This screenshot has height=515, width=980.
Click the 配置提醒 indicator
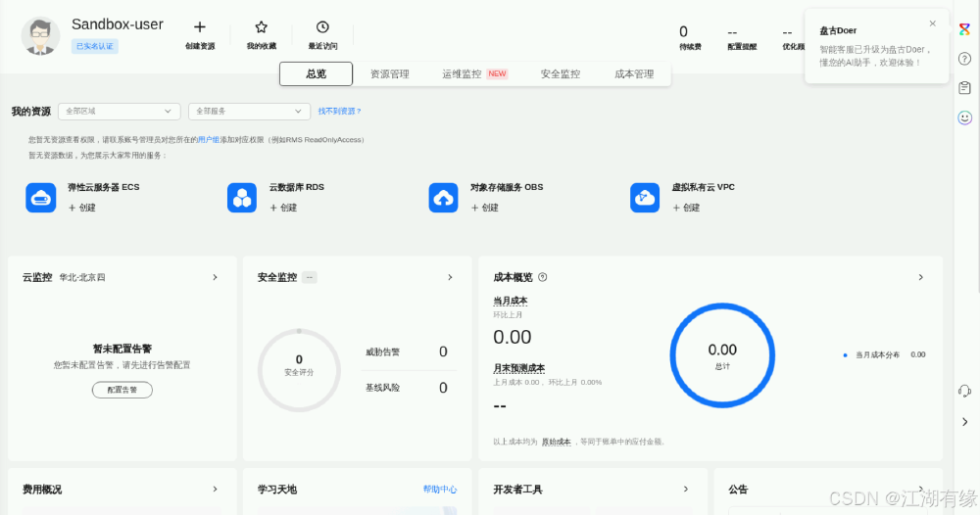pos(742,39)
